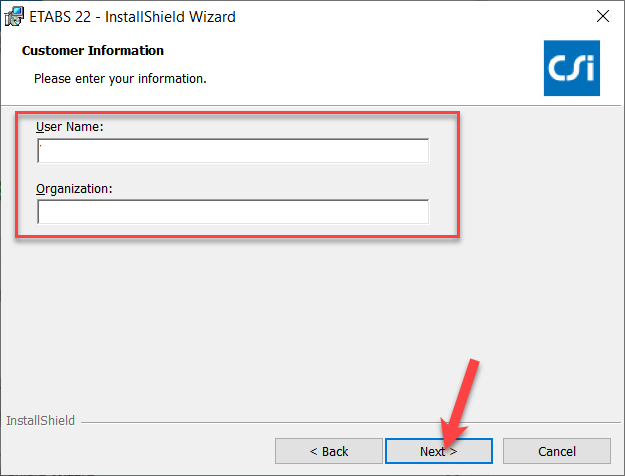Click the InstallShield label at bottom left
Viewport: 625px width, 476px height.
(40, 421)
